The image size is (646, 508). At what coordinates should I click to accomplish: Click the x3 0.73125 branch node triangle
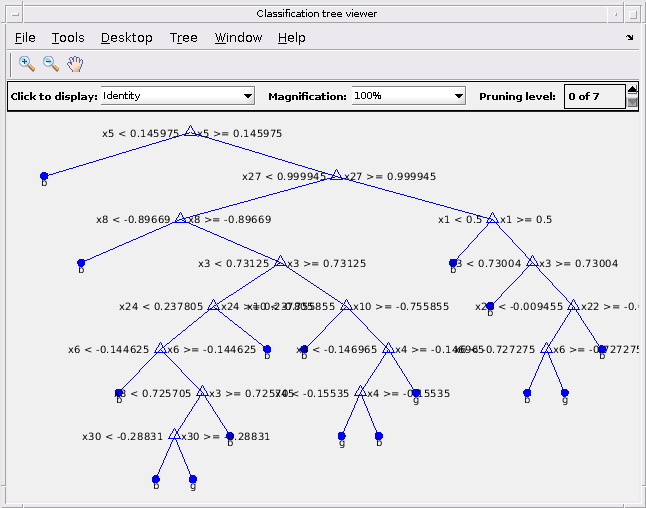(x=281, y=261)
